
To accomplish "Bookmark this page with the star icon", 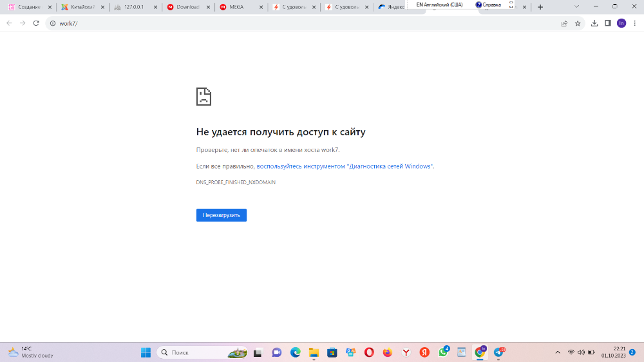I will 578,23.
